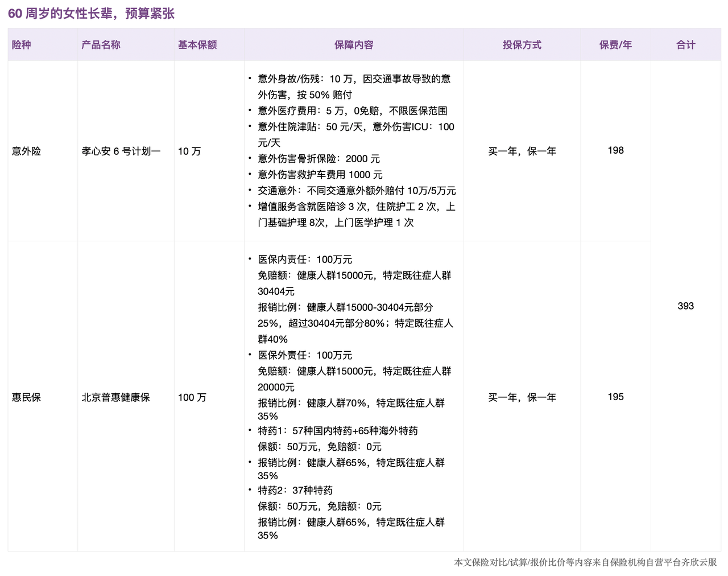Screen dimensions: 728x576
Task: Select the 投保方式 column header
Action: [x=522, y=45]
